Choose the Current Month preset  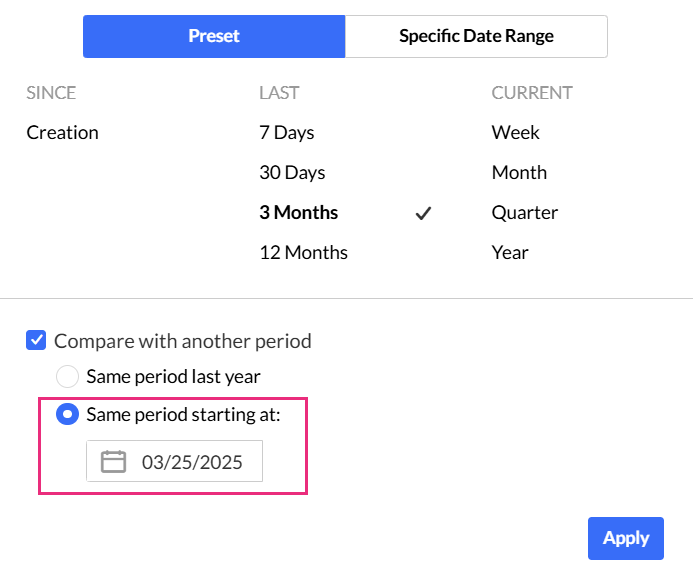(519, 173)
